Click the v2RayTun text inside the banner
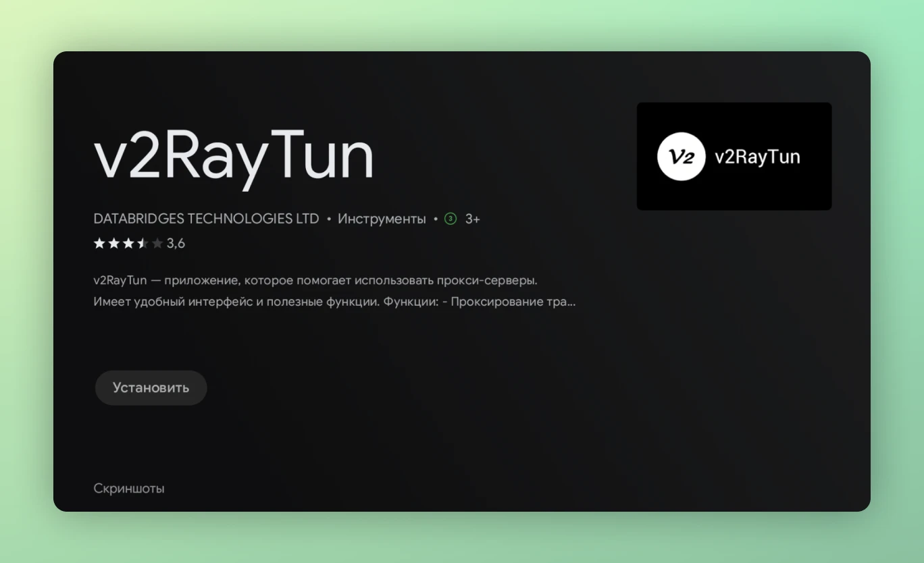Image resolution: width=924 pixels, height=563 pixels. click(757, 157)
